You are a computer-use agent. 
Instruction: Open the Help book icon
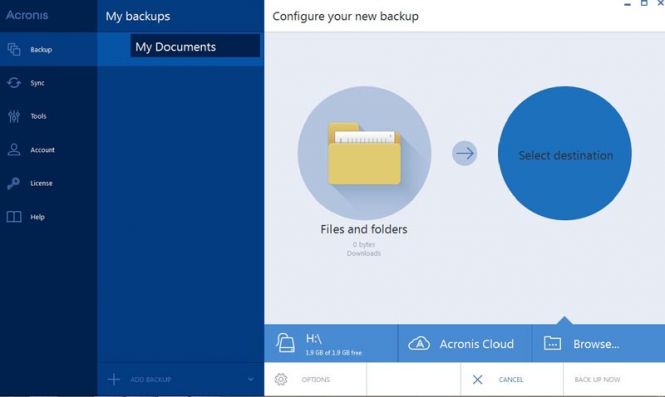click(x=14, y=217)
